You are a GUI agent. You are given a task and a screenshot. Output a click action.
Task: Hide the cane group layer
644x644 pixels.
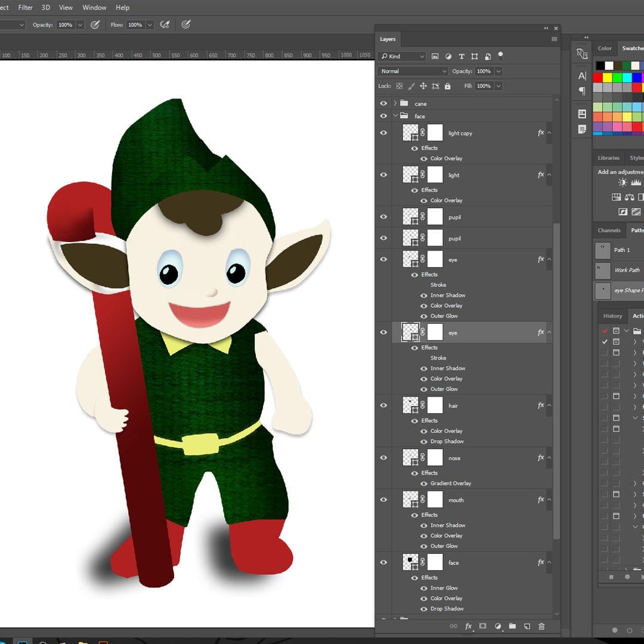pyautogui.click(x=383, y=104)
